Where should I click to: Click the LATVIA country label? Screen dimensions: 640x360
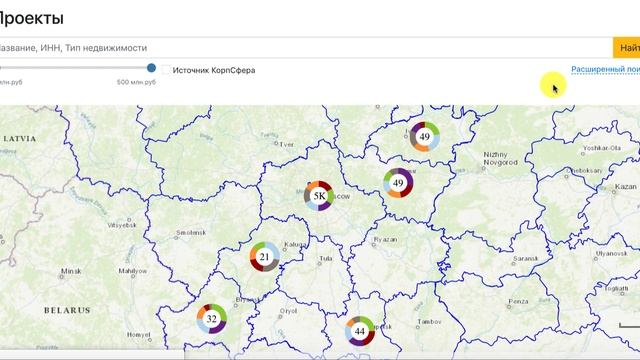click(x=20, y=139)
